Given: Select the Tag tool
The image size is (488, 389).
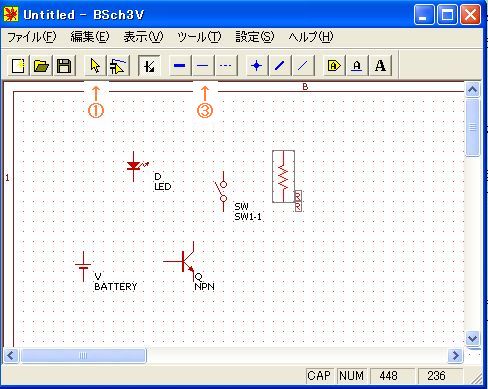Looking at the screenshot, I should [334, 66].
